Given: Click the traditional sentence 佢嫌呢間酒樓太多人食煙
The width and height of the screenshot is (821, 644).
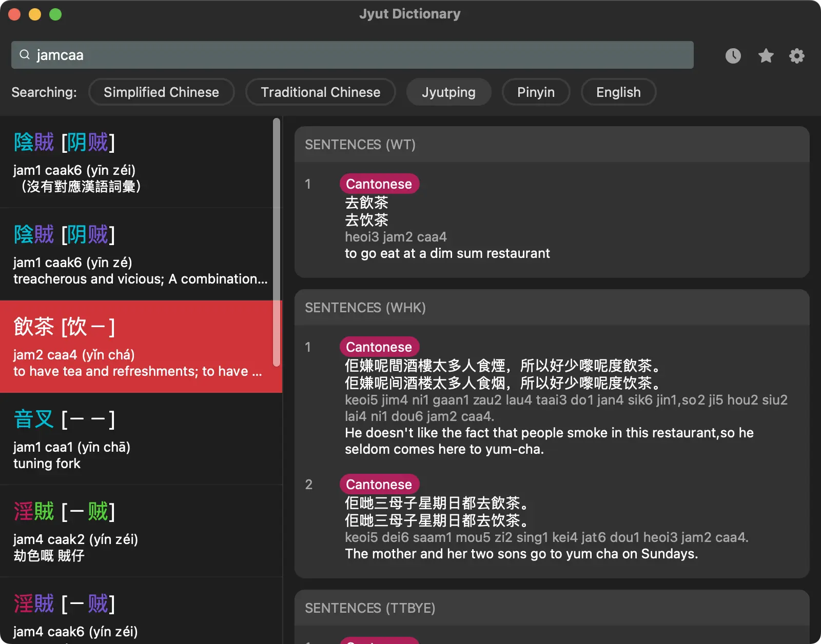Looking at the screenshot, I should tap(502, 366).
